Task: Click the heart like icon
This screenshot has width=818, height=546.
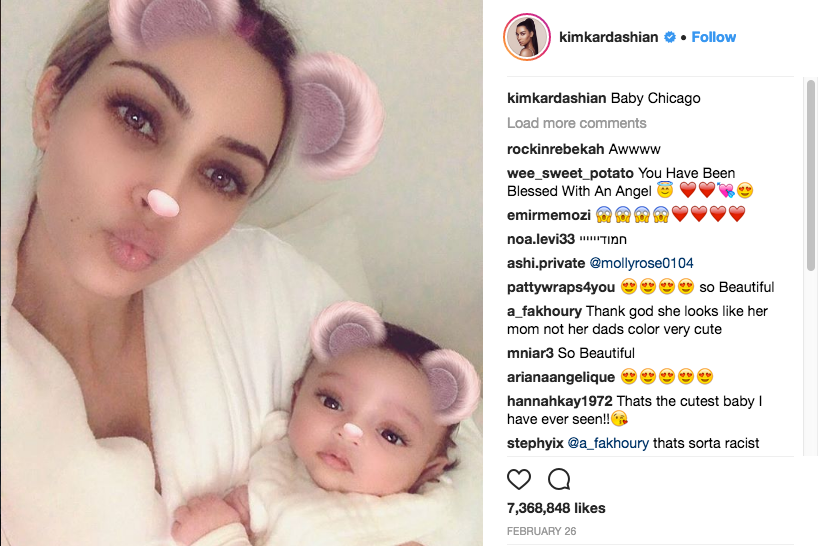Action: coord(519,479)
